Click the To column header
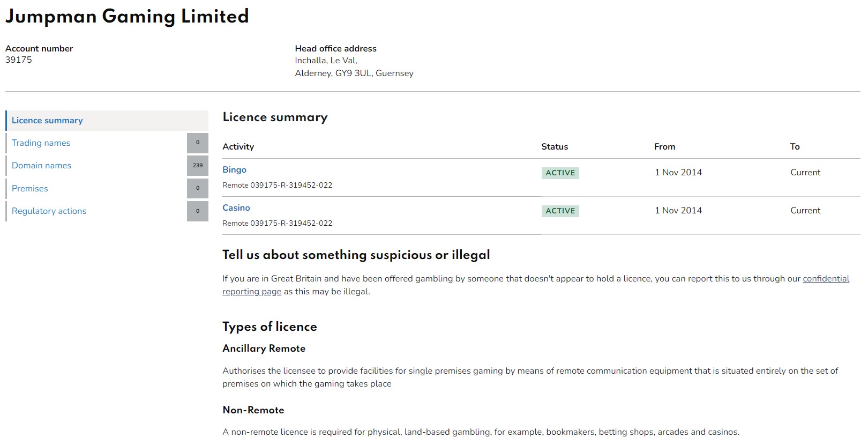This screenshot has width=868, height=445. click(795, 147)
